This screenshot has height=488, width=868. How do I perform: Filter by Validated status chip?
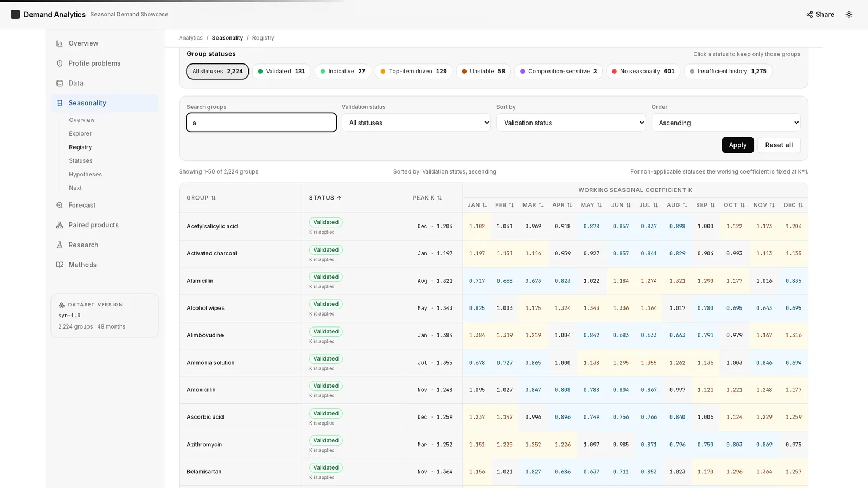[282, 72]
